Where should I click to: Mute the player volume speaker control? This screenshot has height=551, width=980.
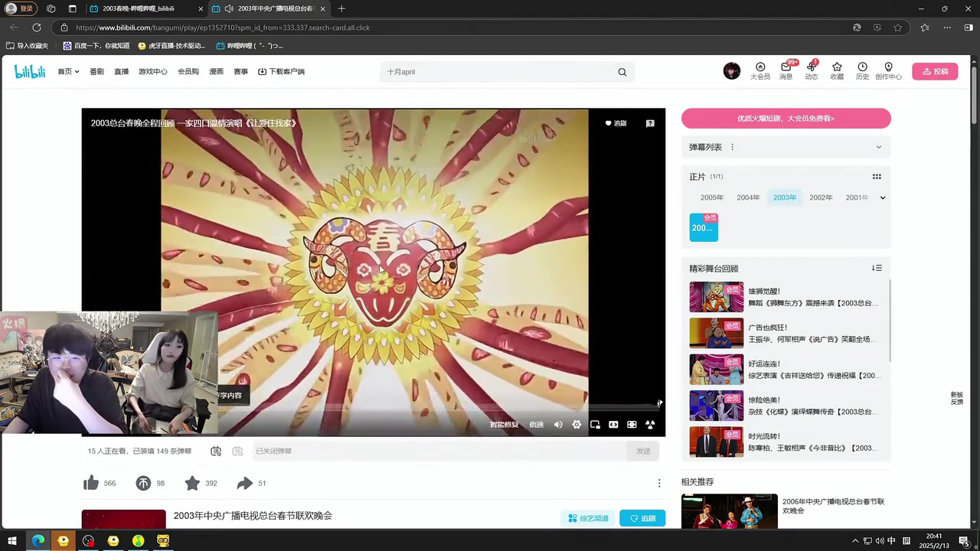click(558, 425)
